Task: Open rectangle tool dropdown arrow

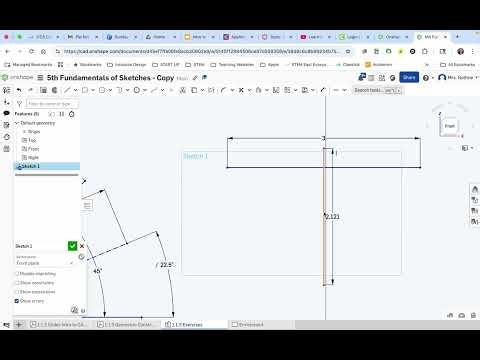Action: [93, 90]
